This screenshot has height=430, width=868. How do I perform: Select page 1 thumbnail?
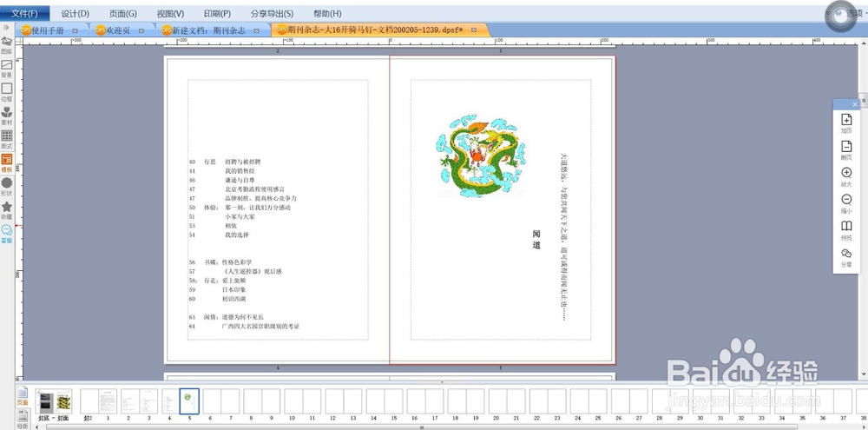click(108, 401)
